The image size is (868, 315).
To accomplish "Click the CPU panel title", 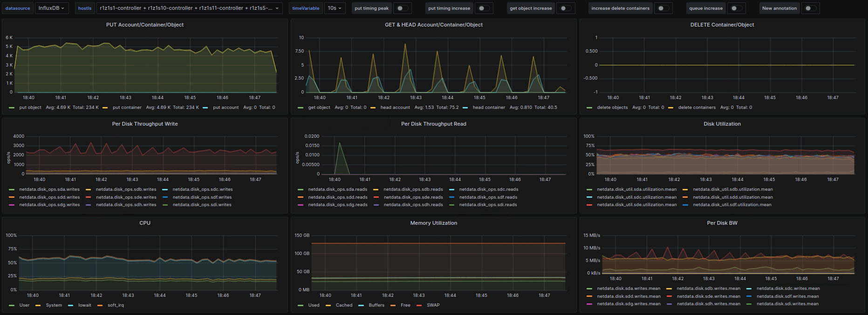I will coord(144,223).
